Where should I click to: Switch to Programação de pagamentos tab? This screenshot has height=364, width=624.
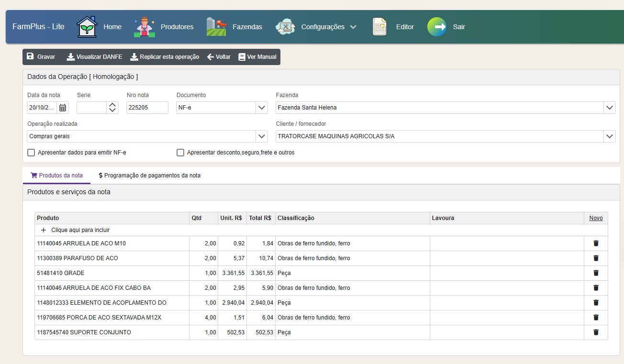149,176
